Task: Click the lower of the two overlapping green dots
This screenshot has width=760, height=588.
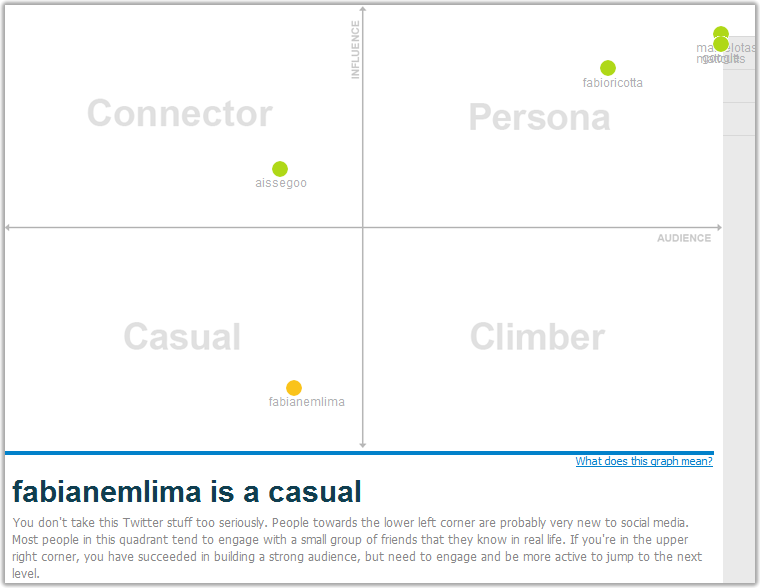Action: coord(721,46)
